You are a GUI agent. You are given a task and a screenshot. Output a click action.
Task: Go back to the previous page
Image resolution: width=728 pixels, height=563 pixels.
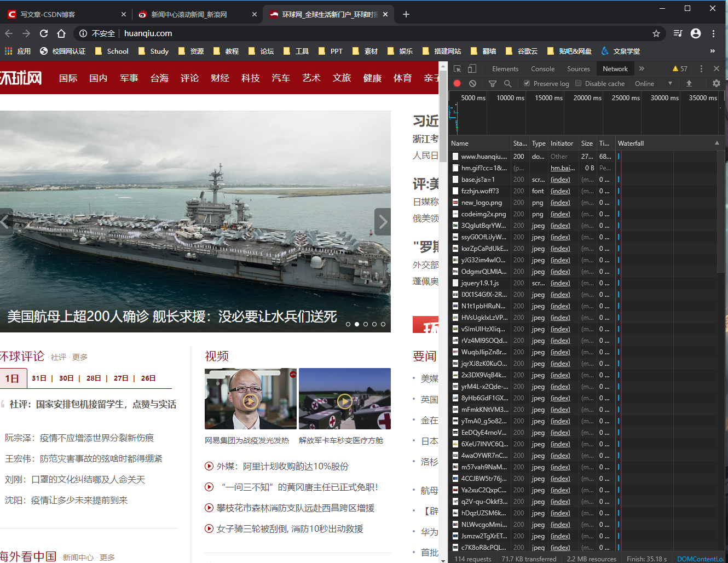9,33
